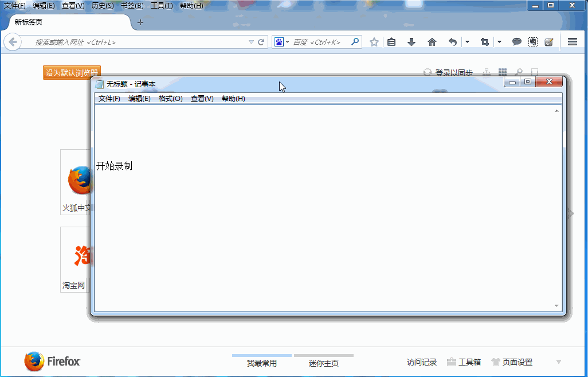This screenshot has width=588, height=377.
Task: Close the Notepad window
Action: pos(550,81)
